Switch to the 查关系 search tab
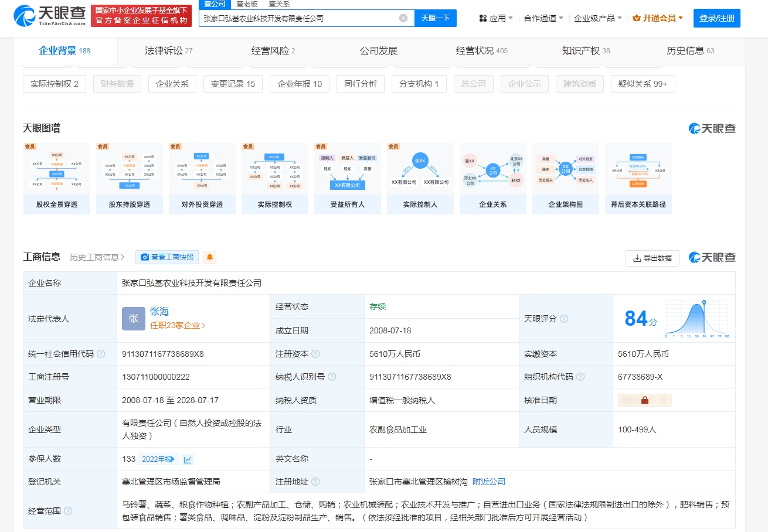Screen dimensions: 768x532 279,4
